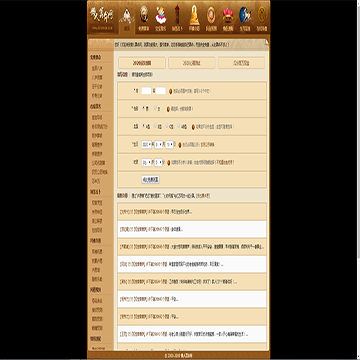
Task: Click the first wide button above the form
Action: pyautogui.click(x=142, y=63)
